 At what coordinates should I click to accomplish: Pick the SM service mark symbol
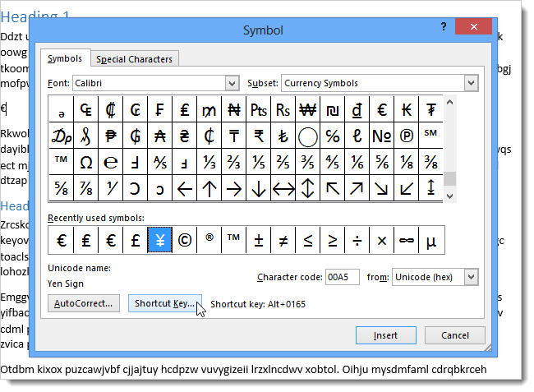pos(430,136)
